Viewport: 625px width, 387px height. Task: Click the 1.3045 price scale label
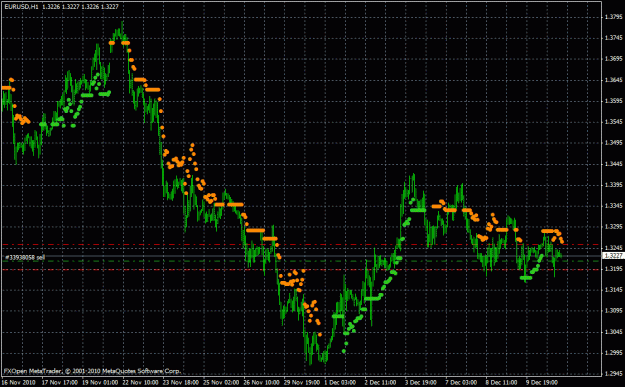point(613,332)
